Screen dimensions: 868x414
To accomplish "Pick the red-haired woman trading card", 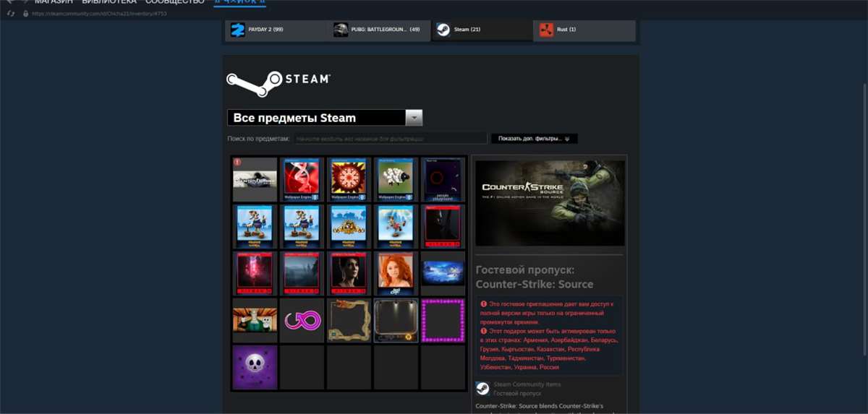I will pyautogui.click(x=396, y=272).
